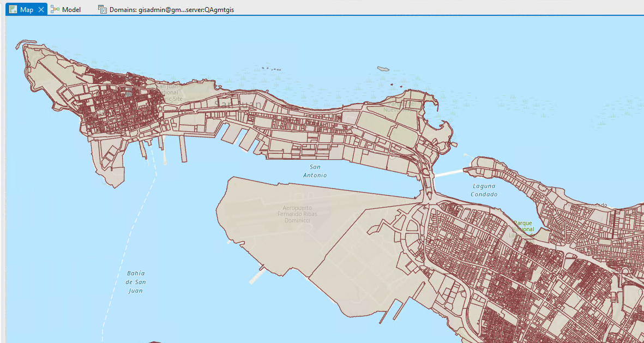Click the ModelBuilder icon on the Model tab
Image resolution: width=644 pixels, height=343 pixels.
54,9
